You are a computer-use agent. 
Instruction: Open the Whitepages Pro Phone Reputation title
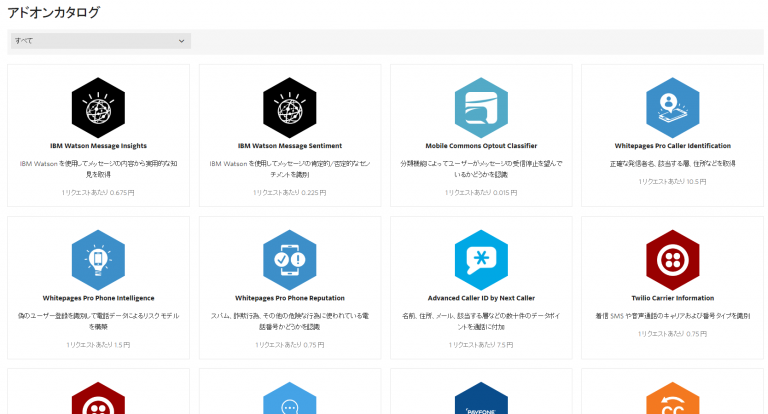290,298
